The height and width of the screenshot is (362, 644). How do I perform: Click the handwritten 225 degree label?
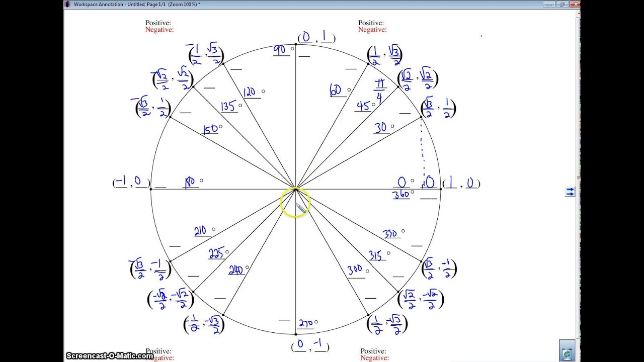click(216, 253)
